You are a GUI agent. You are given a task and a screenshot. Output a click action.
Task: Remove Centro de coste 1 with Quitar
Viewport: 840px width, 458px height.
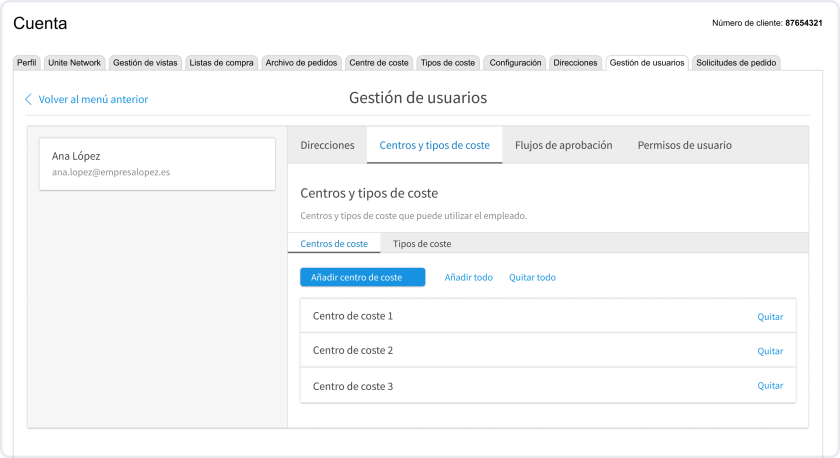point(770,317)
